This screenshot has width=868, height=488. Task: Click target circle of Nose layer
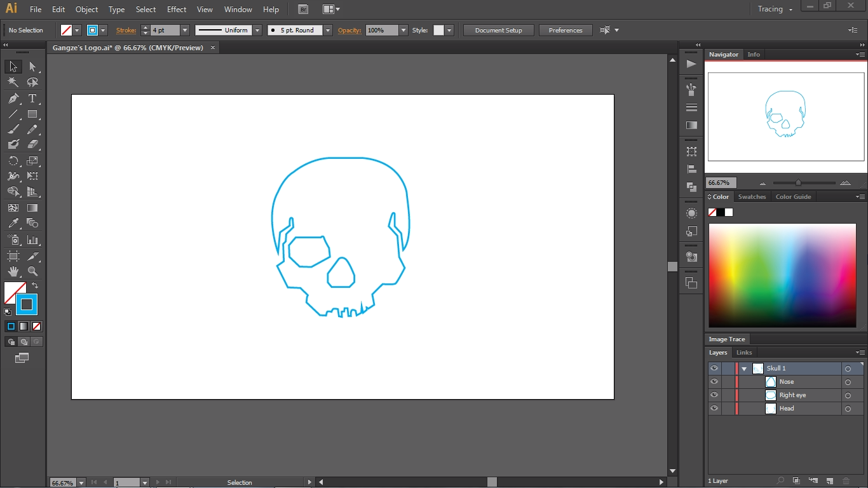tap(848, 382)
